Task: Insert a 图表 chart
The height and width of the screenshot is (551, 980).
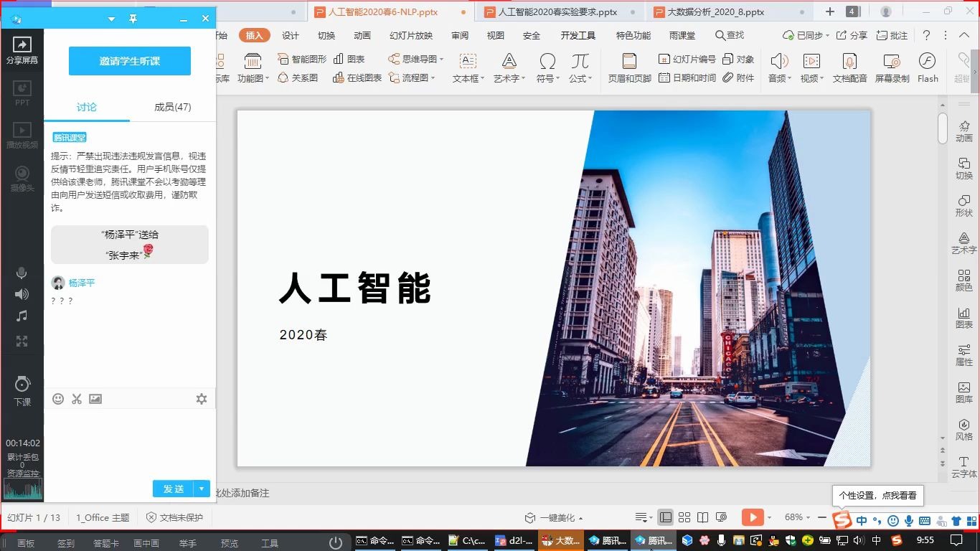Action: [349, 59]
